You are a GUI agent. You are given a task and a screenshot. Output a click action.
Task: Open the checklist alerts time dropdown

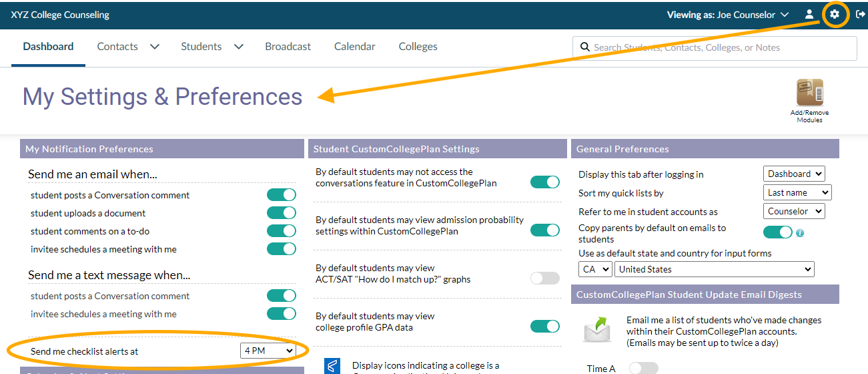tap(268, 351)
